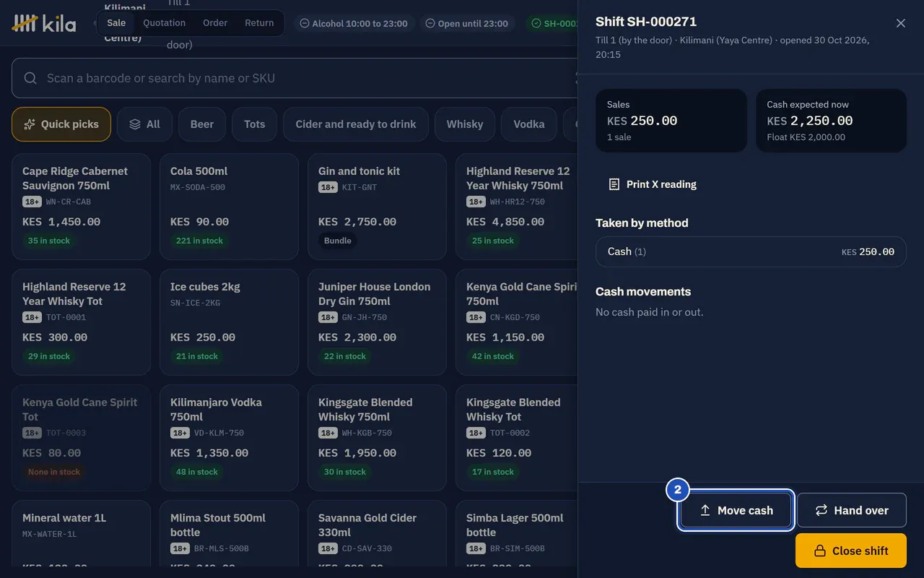Click the Print X reading document icon
The image size is (924, 578).
[x=614, y=184]
